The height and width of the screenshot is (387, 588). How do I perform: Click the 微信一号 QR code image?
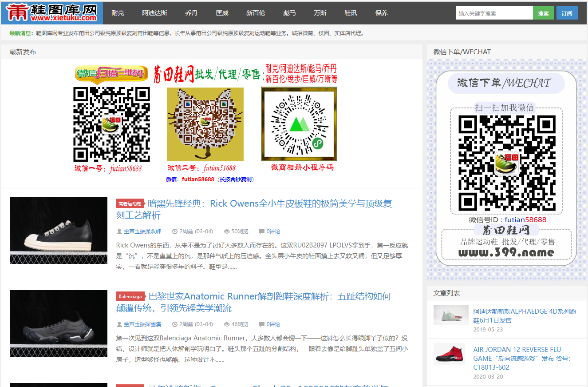coord(111,124)
